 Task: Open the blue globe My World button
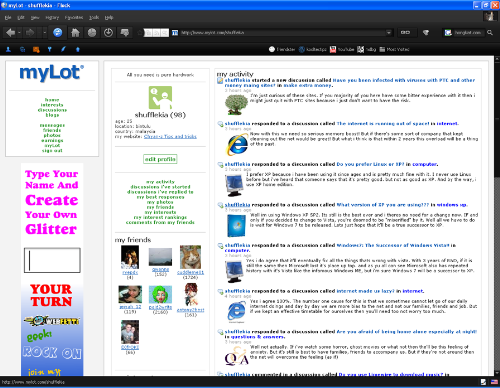tap(58, 33)
